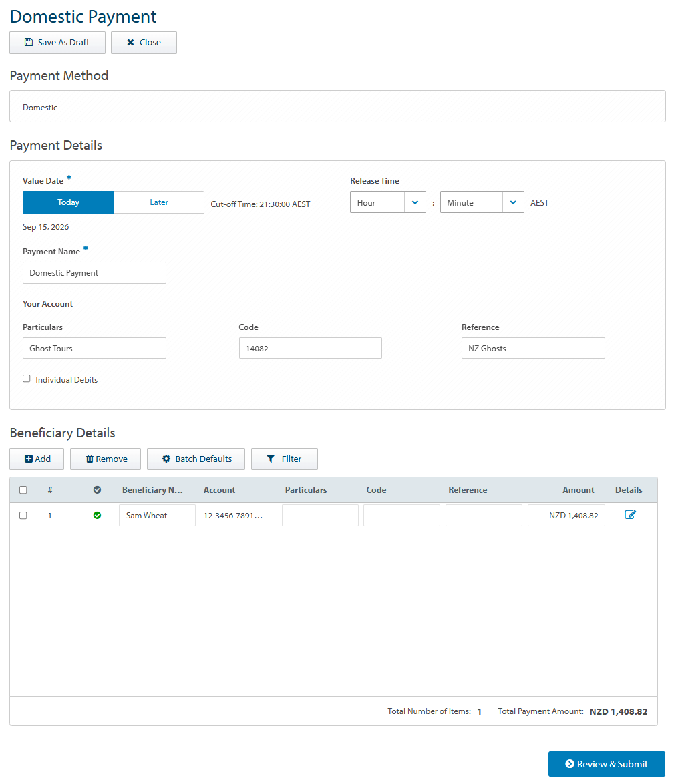Open the details edit icon for Sam Wheat
This screenshot has width=676, height=784.
click(x=630, y=514)
